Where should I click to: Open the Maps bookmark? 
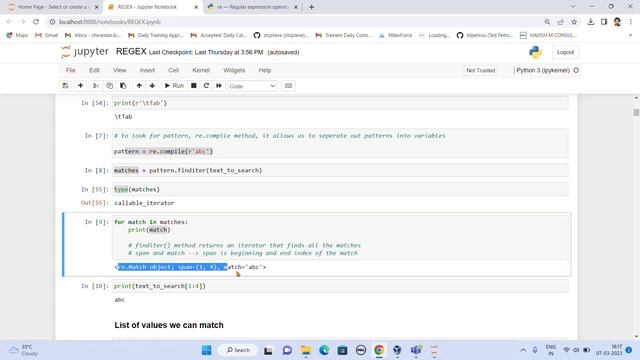click(x=17, y=36)
